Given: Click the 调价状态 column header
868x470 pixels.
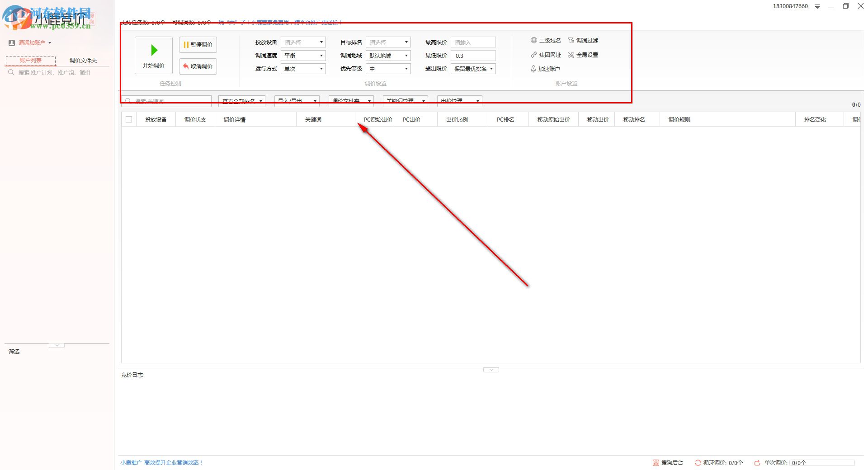Looking at the screenshot, I should click(195, 119).
